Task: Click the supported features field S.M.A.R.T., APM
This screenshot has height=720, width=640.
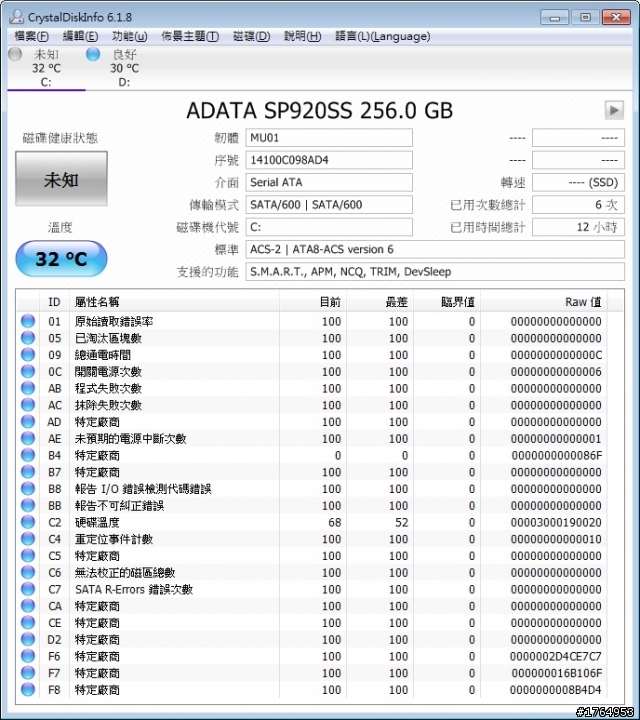Action: [x=435, y=272]
